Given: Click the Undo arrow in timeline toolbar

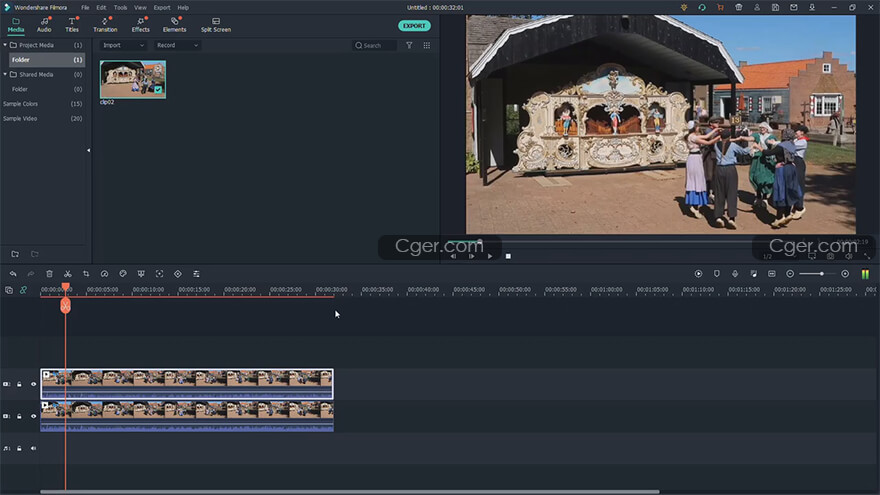Looking at the screenshot, I should (13, 274).
